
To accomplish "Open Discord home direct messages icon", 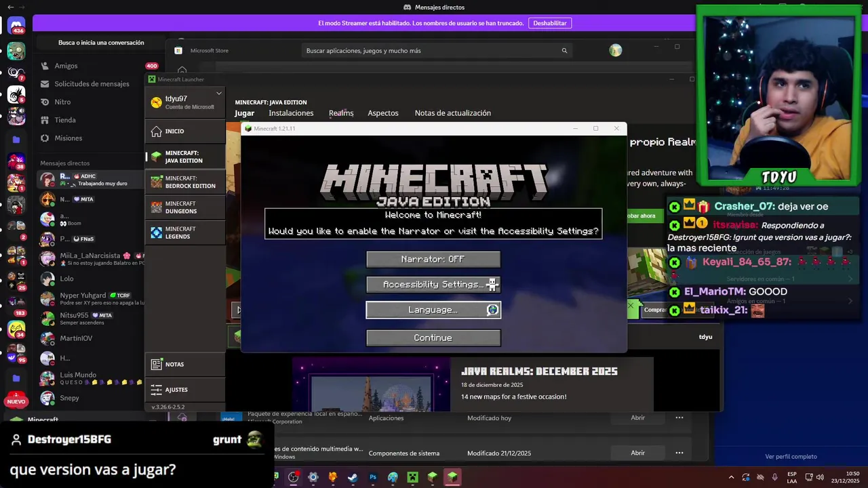I will pos(16,26).
